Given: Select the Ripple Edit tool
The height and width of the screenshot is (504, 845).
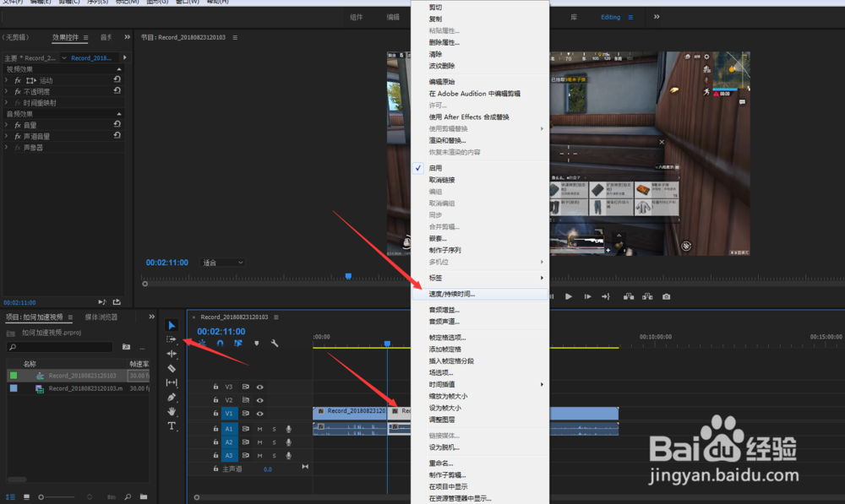Looking at the screenshot, I should pos(172,354).
